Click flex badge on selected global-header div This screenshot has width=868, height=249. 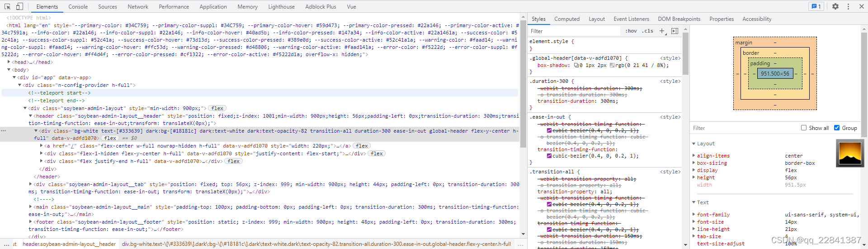tap(110, 138)
